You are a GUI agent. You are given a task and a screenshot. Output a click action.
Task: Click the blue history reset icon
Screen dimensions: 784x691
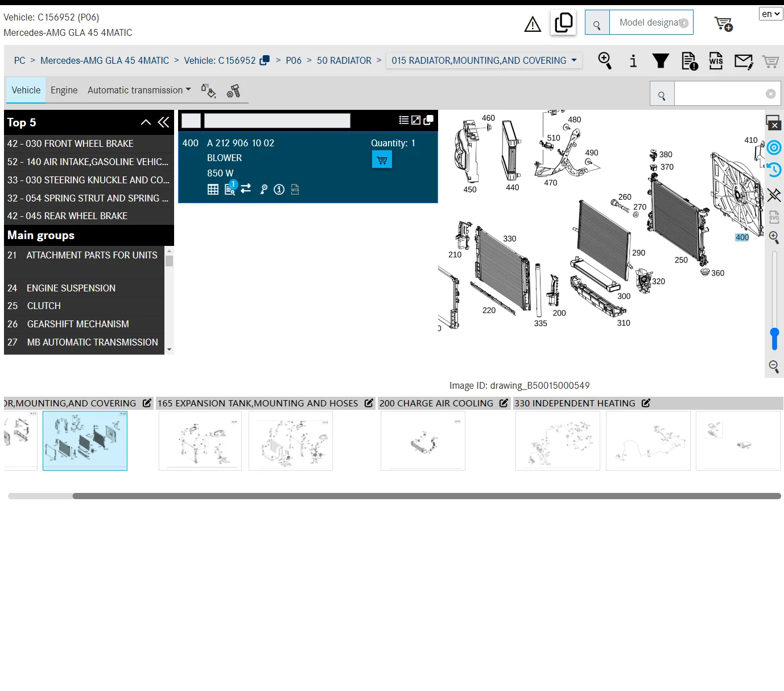(774, 170)
